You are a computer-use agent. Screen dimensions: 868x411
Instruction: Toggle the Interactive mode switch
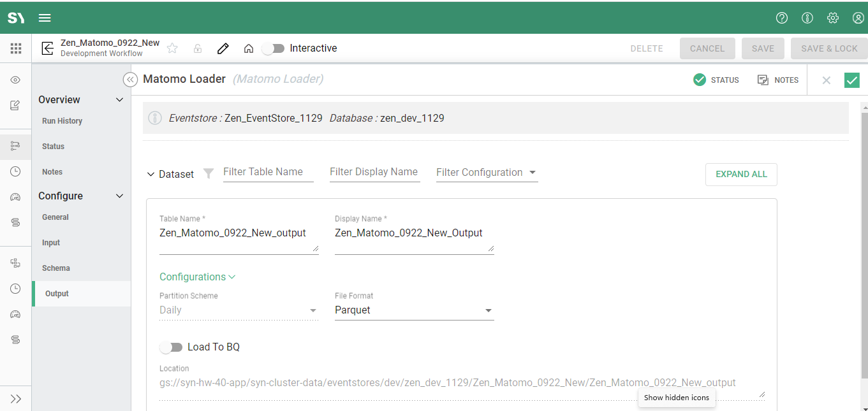(274, 48)
